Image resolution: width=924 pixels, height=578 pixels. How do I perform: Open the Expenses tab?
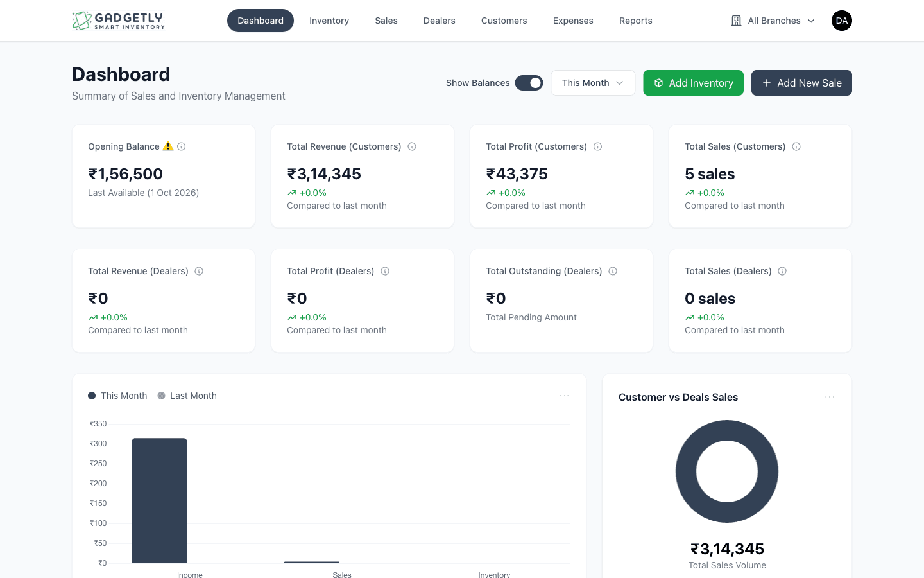pyautogui.click(x=573, y=21)
